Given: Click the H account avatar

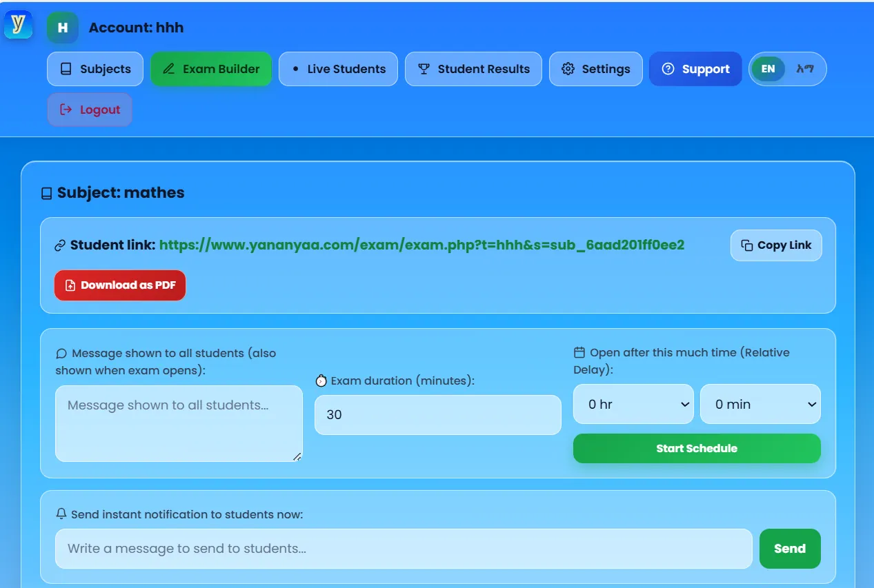Looking at the screenshot, I should click(x=63, y=28).
